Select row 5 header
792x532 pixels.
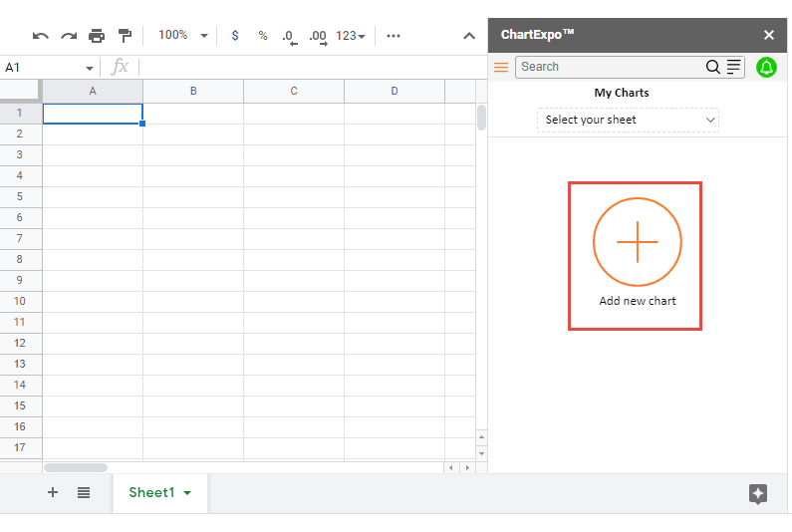(20, 196)
